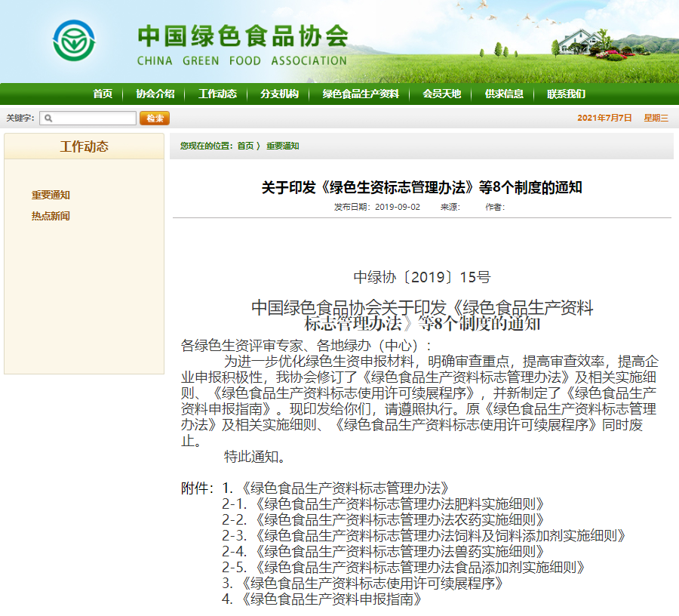The image size is (679, 616).
Task: Navigate to 会员天地 menu item
Action: (x=441, y=94)
